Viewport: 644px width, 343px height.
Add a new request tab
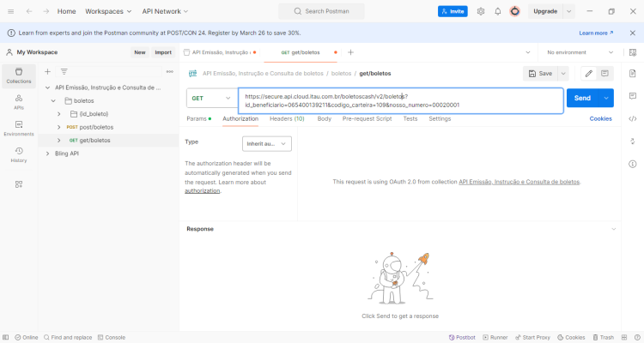pos(350,52)
